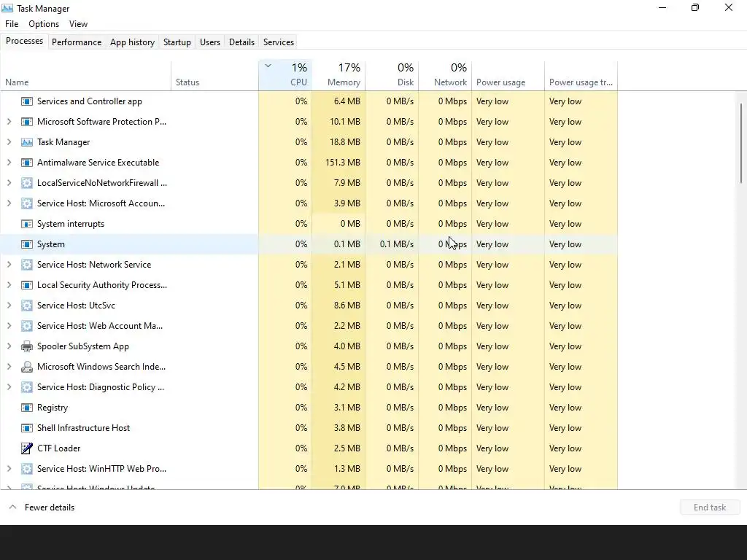
Task: Click the System interrupts process icon
Action: 27,225
